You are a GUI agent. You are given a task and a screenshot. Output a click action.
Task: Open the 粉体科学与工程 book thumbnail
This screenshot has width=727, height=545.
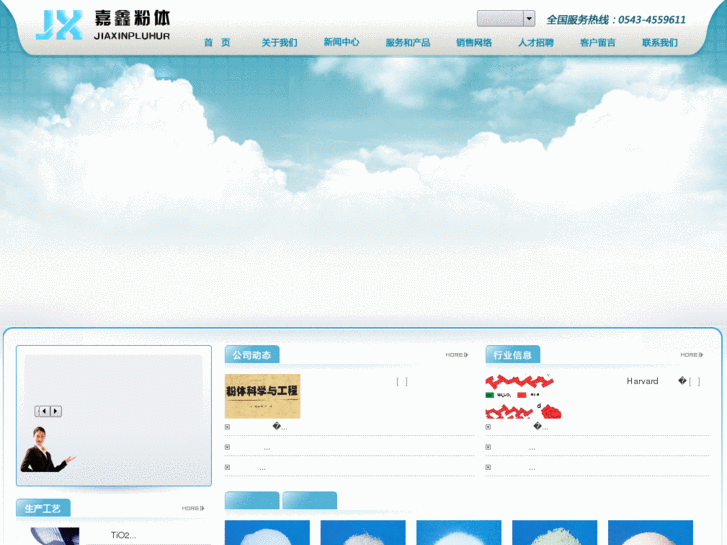(262, 396)
